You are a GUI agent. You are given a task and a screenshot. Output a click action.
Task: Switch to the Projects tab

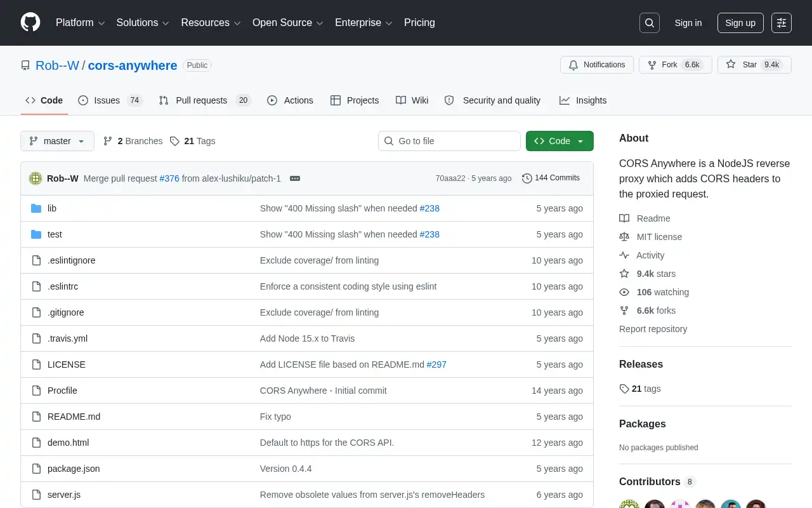[x=355, y=100]
